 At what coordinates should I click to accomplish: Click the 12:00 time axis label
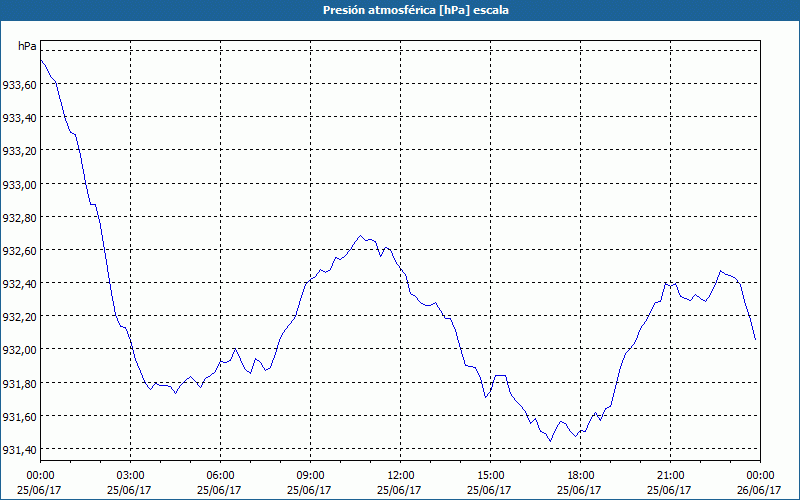401,476
